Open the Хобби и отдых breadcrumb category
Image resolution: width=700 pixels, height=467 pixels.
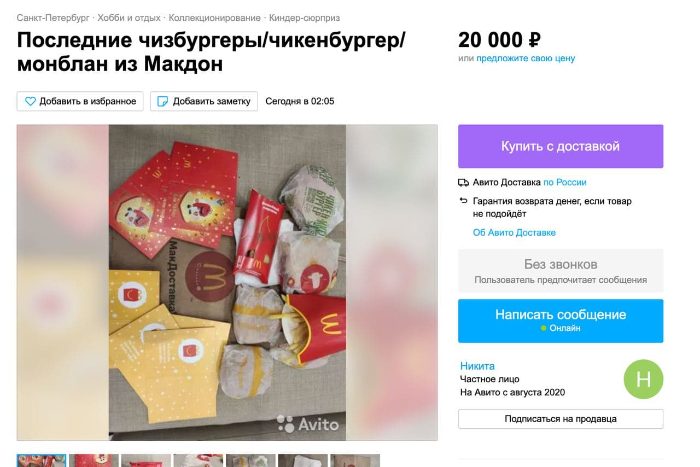point(129,18)
